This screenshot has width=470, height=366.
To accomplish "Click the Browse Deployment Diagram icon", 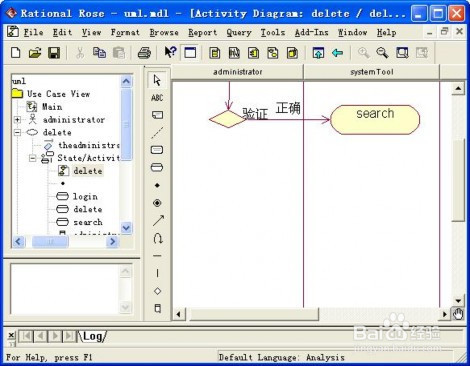I will point(292,53).
